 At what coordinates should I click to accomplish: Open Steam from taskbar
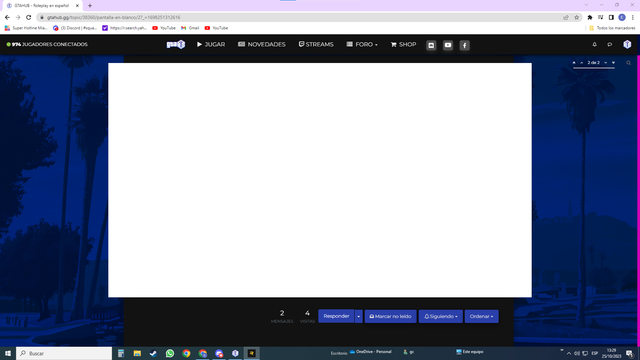[153, 353]
